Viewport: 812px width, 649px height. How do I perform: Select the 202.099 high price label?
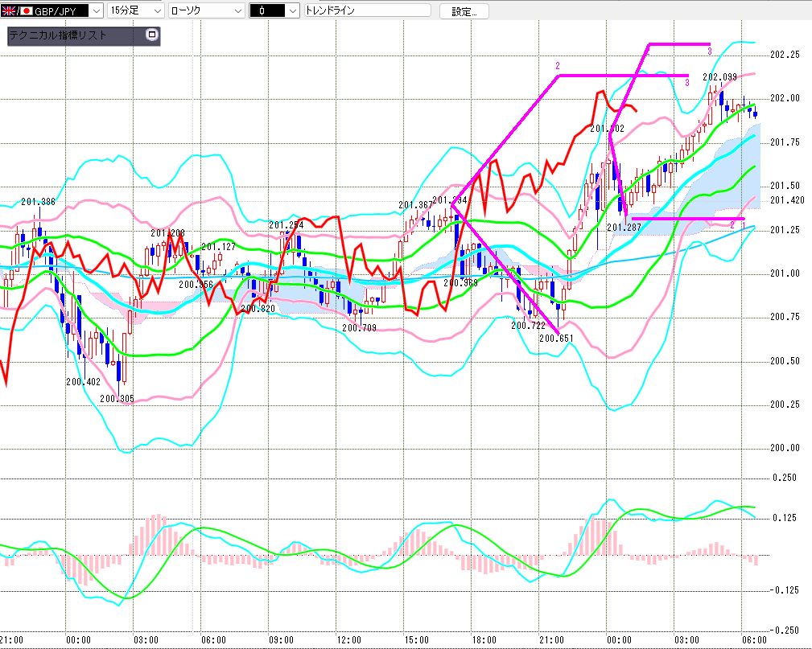pyautogui.click(x=719, y=77)
